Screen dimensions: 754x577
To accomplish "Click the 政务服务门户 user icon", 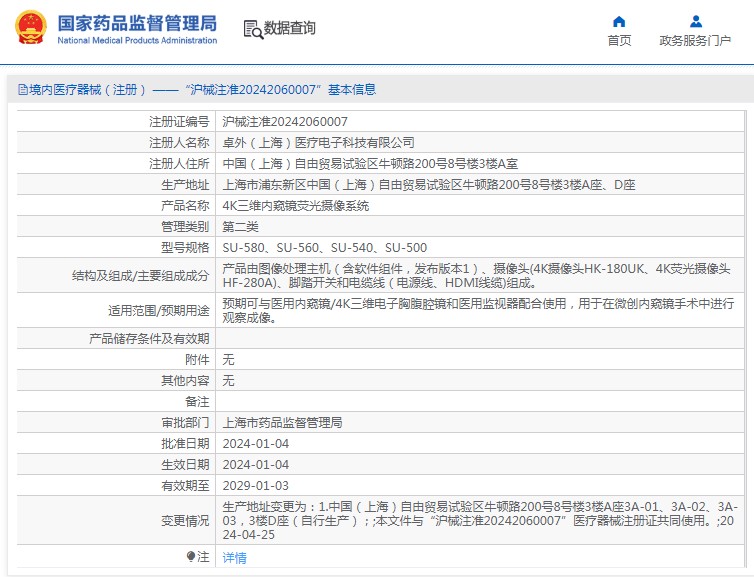I will coord(695,22).
